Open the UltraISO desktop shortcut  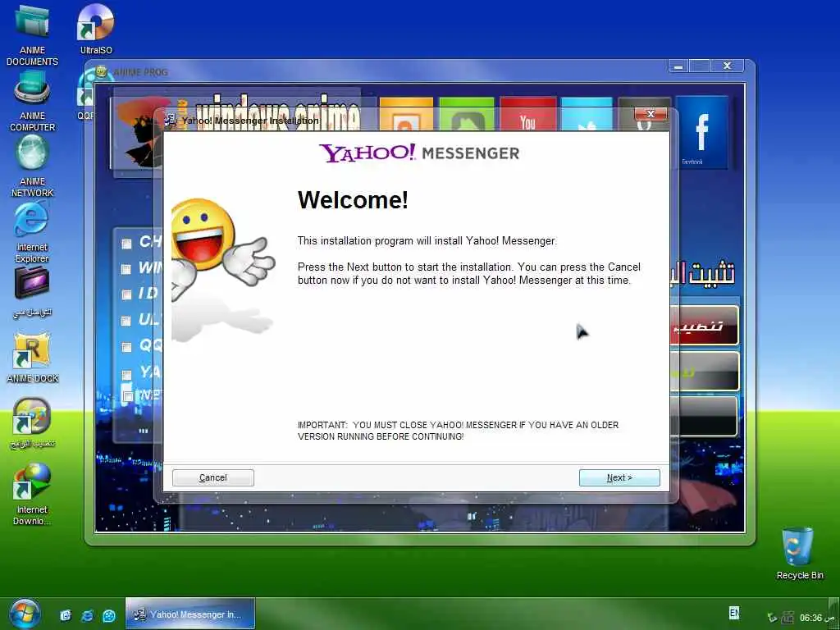coord(96,29)
